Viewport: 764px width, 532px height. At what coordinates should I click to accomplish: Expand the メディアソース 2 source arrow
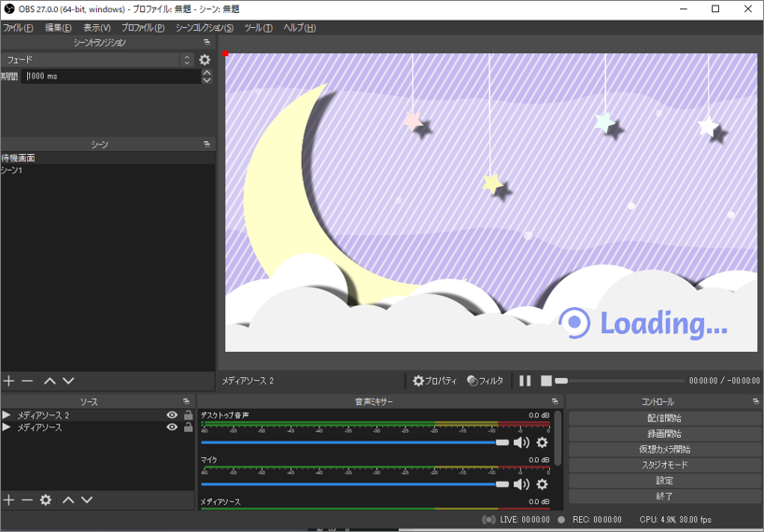[x=7, y=415]
